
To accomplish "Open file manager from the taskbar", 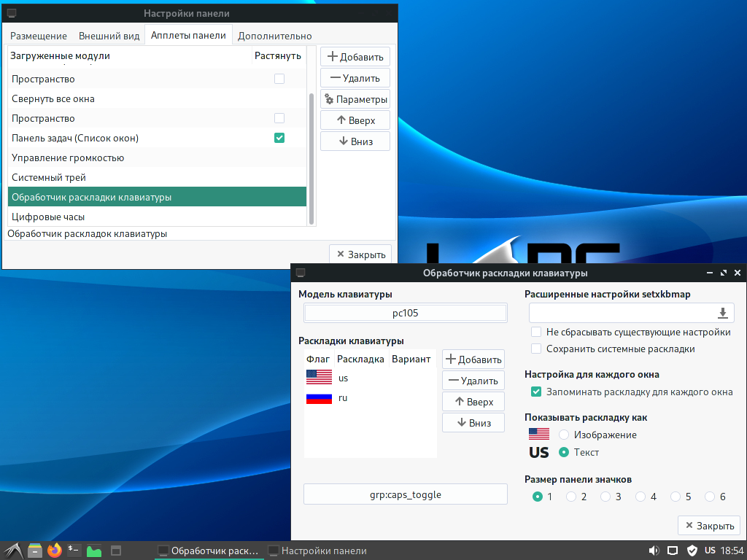I will 35,551.
